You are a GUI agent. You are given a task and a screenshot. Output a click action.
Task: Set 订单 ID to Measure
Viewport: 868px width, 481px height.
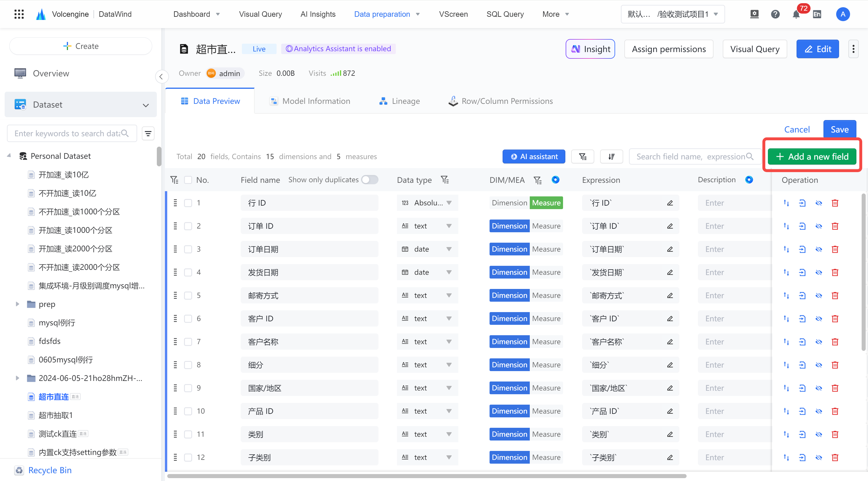pos(546,226)
